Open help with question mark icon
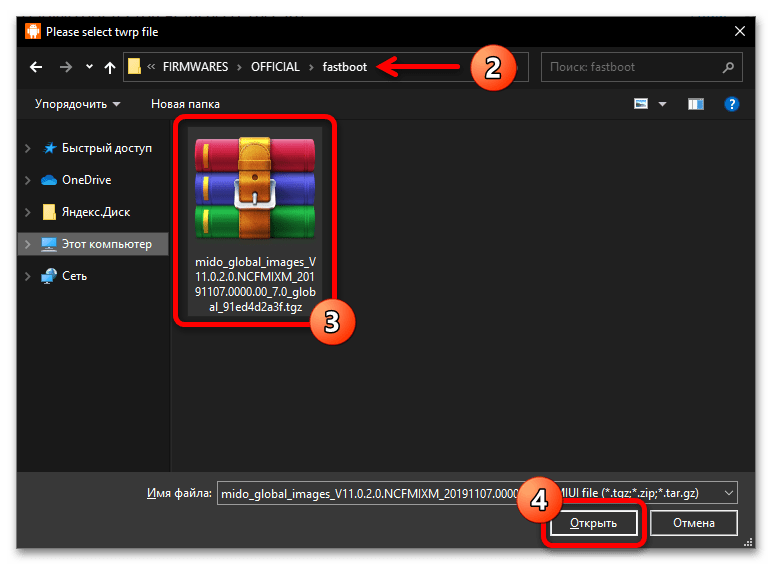Image resolution: width=772 pixels, height=565 pixels. pyautogui.click(x=732, y=104)
